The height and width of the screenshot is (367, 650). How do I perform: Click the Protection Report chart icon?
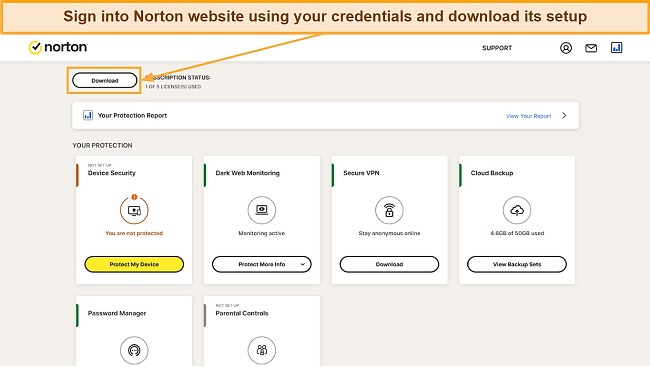tap(87, 115)
